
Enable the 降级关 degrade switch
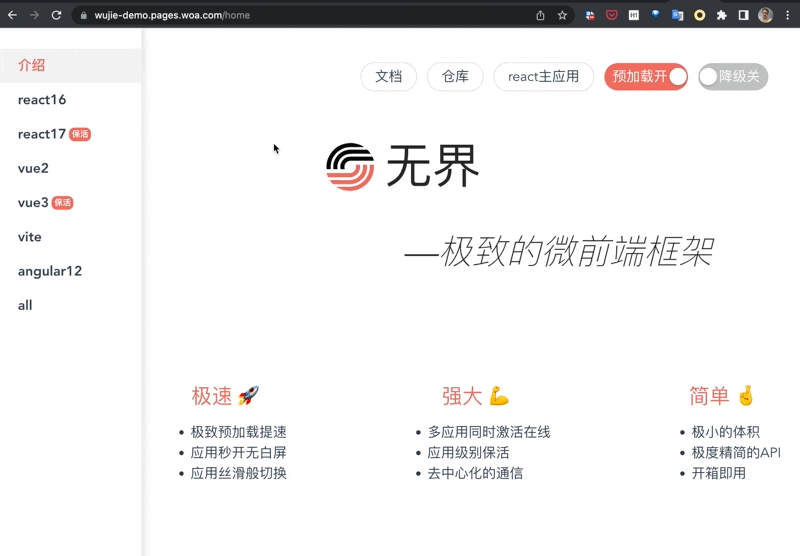(733, 77)
